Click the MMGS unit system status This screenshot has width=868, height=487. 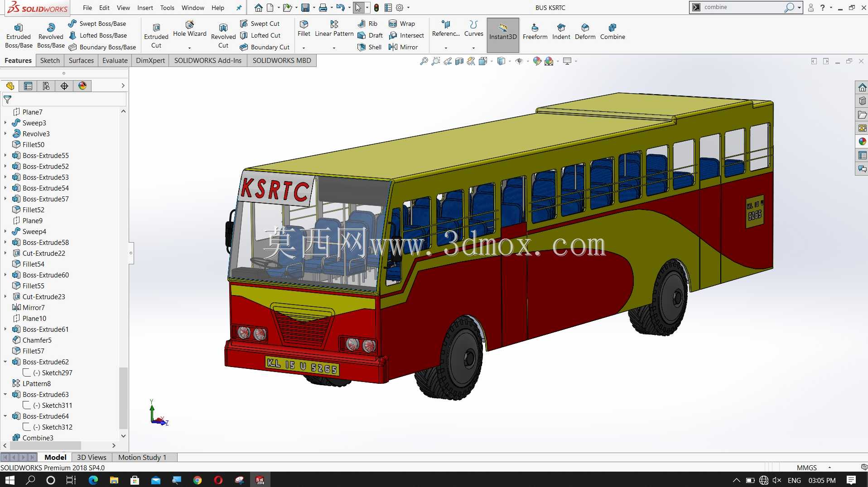(x=806, y=468)
